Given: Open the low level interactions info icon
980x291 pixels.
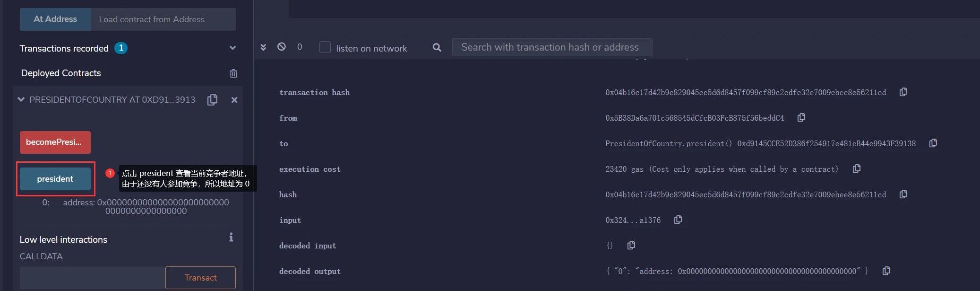Looking at the screenshot, I should tap(231, 237).
